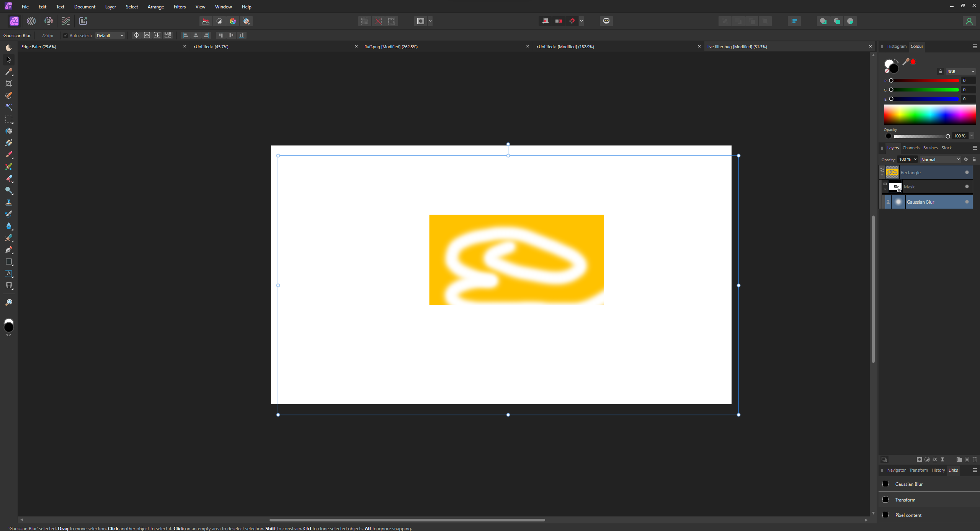This screenshot has height=531, width=980.
Task: Open the Auto-select Default dropdown
Action: [110, 36]
